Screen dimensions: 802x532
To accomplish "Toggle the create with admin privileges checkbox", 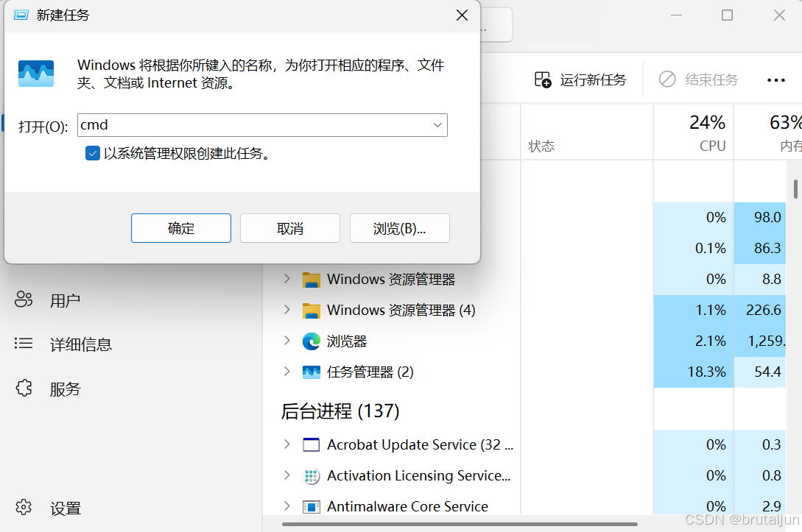I will (x=93, y=153).
